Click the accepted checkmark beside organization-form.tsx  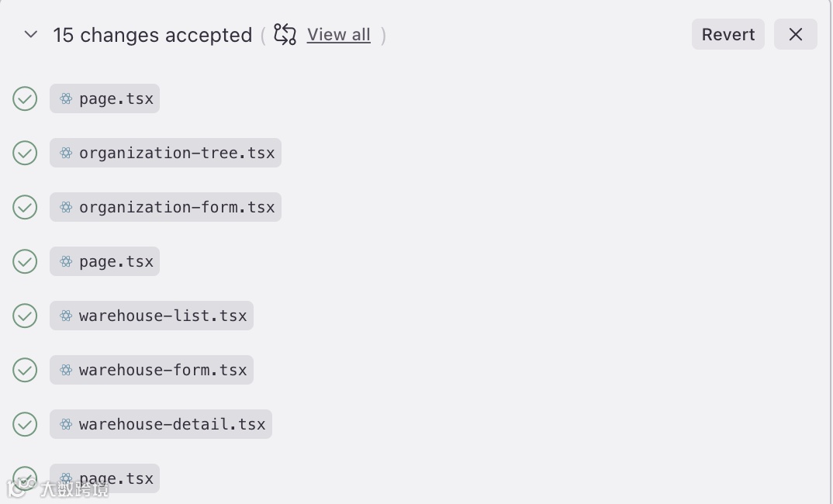tap(25, 207)
